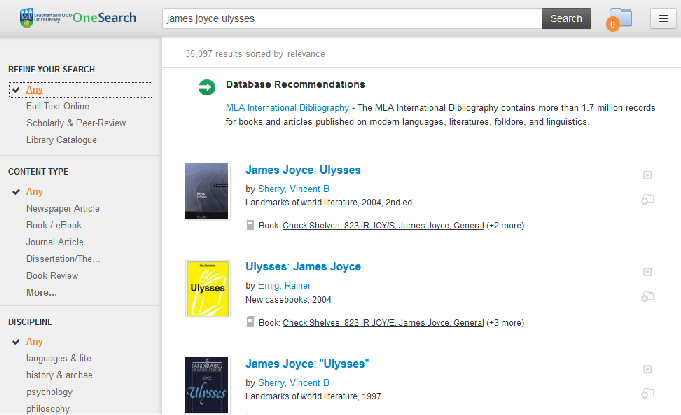This screenshot has width=681, height=415.
Task: Click 'New casebooks, 2004' text
Action: coord(288,300)
